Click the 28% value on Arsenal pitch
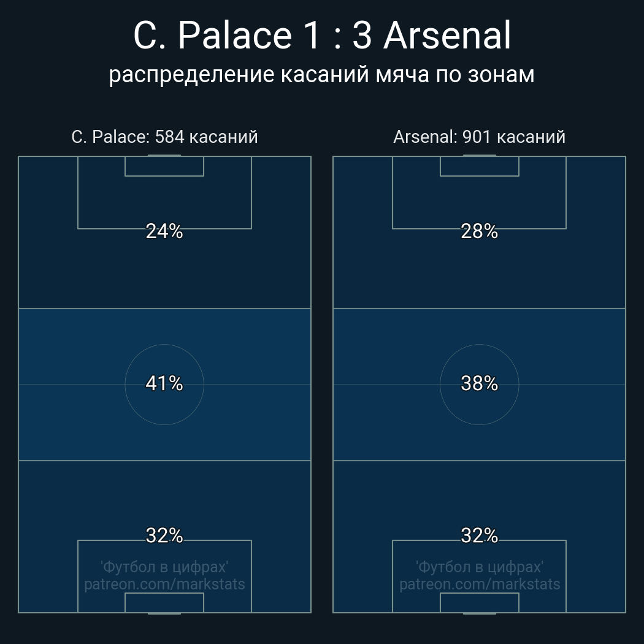This screenshot has width=644, height=644. coord(479,231)
